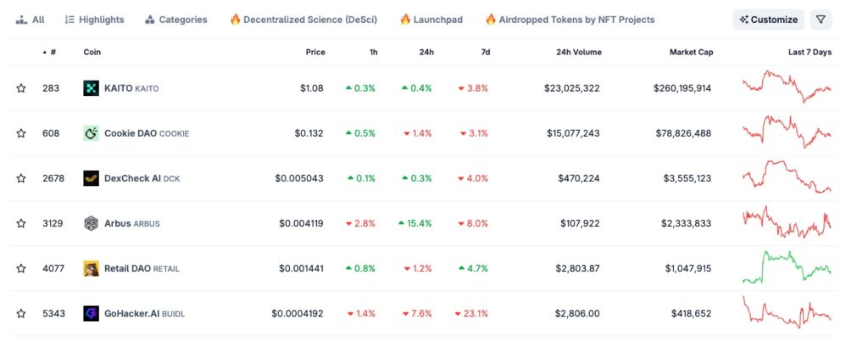Click the KAITO coin logo icon

pyautogui.click(x=92, y=88)
